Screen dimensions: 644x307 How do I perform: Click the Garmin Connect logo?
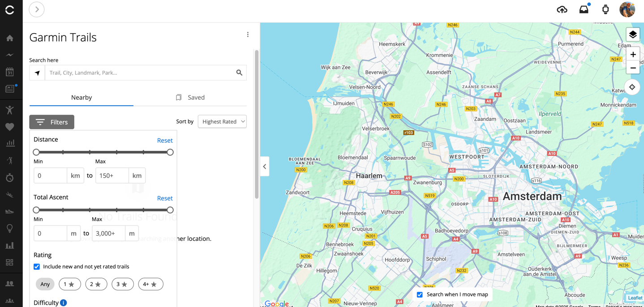(x=10, y=10)
